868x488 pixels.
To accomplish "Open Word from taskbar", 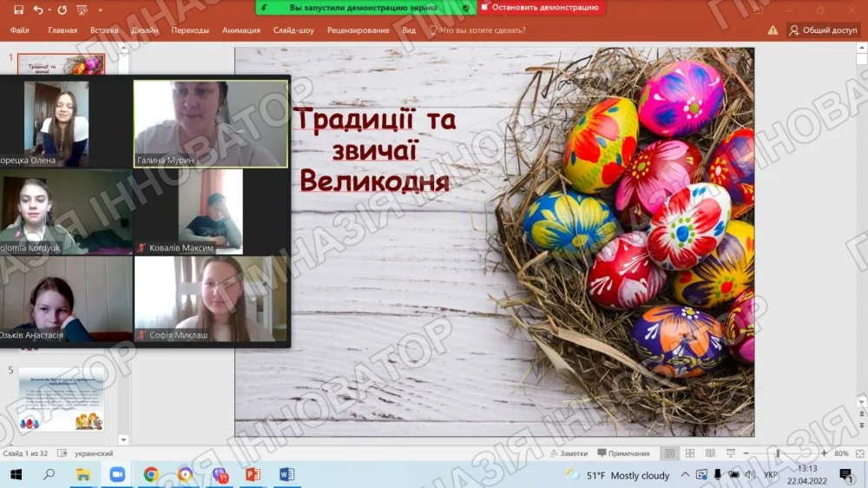I will pos(286,475).
